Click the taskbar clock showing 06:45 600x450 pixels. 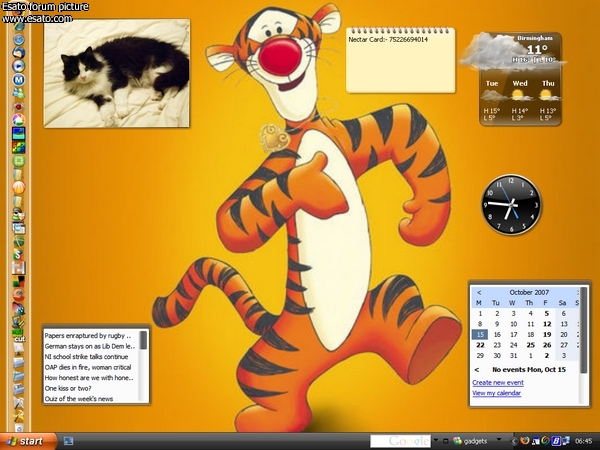tap(583, 441)
